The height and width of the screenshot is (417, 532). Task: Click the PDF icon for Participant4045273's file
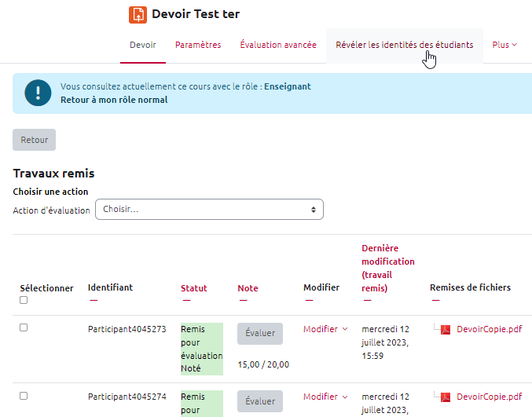[446, 330]
